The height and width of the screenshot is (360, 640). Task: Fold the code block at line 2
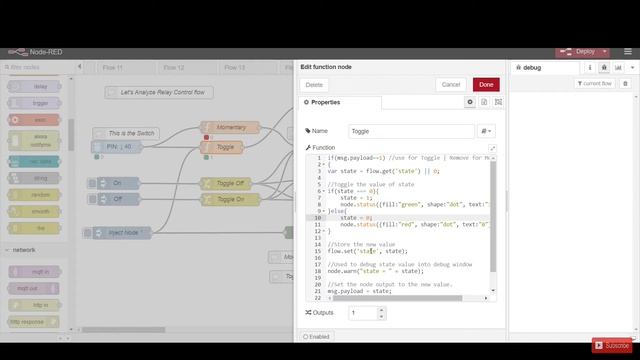[x=324, y=164]
